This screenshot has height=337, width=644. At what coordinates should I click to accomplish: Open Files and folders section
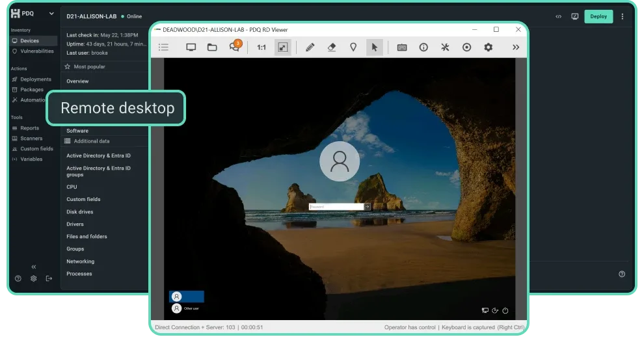click(87, 237)
